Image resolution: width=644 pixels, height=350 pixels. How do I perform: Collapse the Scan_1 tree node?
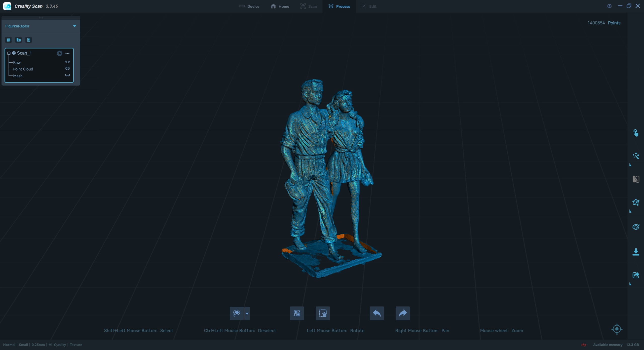(x=9, y=53)
